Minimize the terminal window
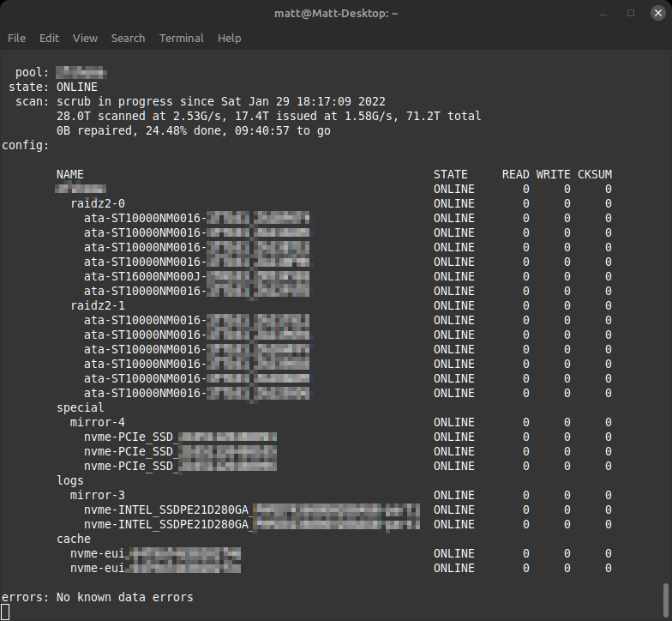The image size is (672, 621). point(607,13)
